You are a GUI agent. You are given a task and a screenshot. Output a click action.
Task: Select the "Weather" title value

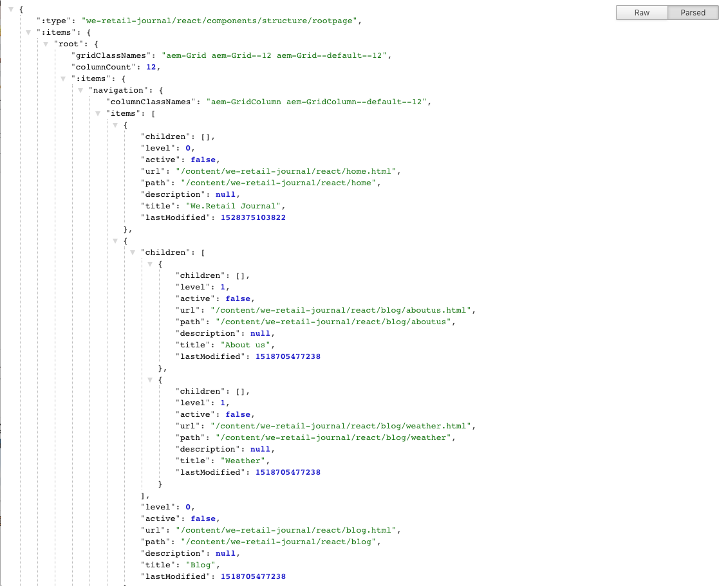(x=243, y=461)
